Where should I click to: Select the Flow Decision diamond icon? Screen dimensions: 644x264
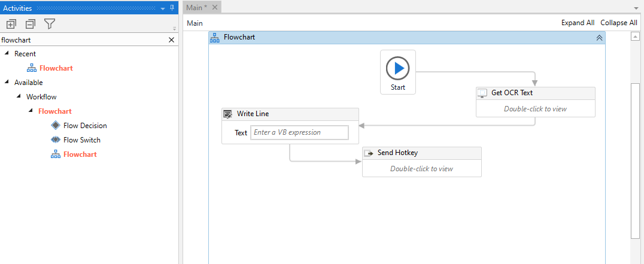(56, 125)
